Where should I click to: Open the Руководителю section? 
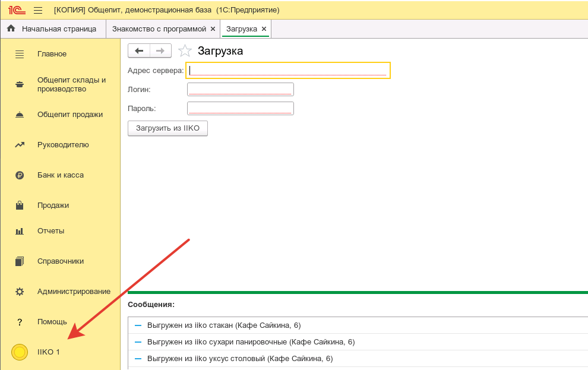(61, 145)
